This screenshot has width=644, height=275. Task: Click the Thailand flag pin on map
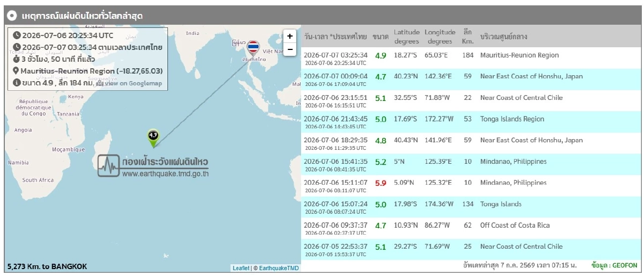[x=253, y=49]
